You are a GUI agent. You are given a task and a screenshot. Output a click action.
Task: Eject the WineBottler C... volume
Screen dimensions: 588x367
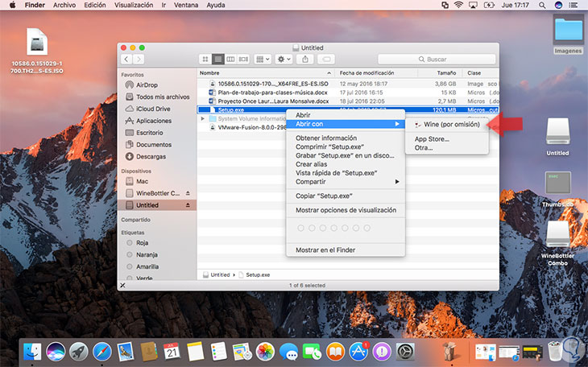188,193
